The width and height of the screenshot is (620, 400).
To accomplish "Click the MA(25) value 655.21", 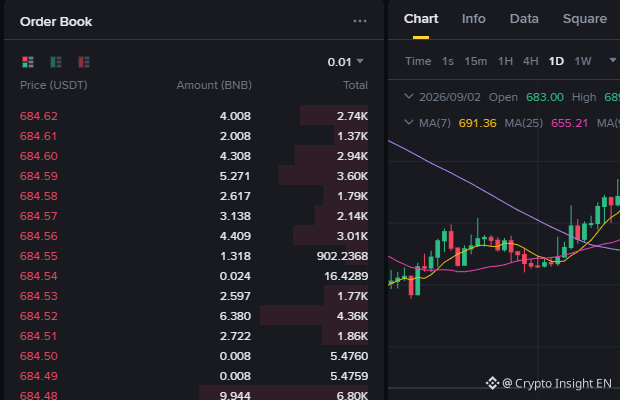I will (x=569, y=123).
